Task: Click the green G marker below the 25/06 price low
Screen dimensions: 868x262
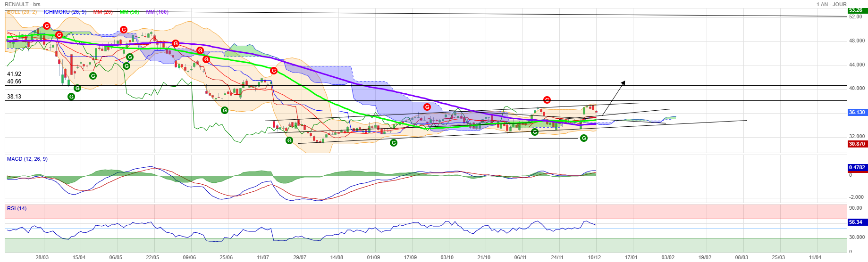Action: [225, 110]
